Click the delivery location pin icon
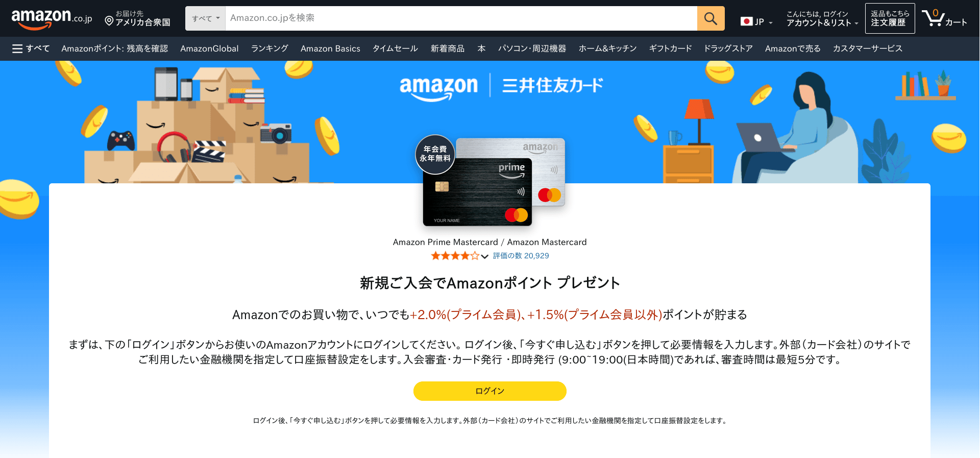Viewport: 980px width, 458px height. [109, 21]
